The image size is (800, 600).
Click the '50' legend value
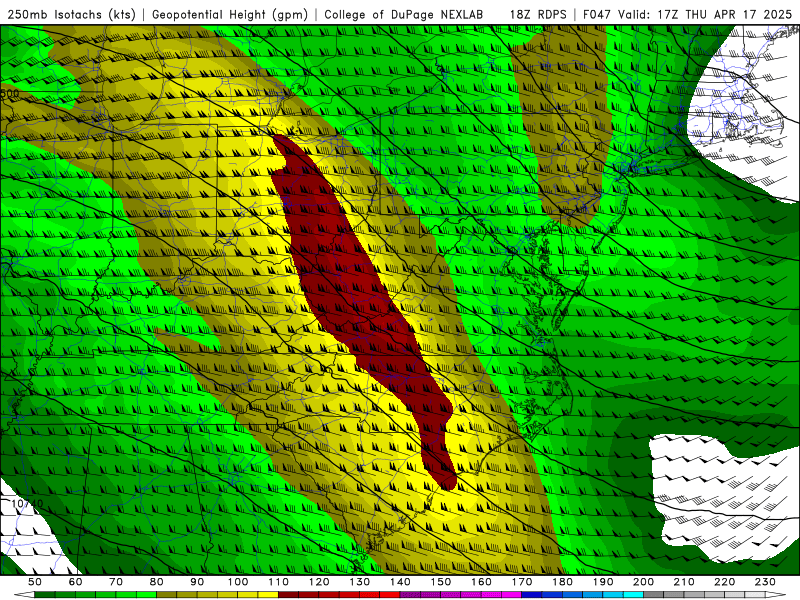pos(35,582)
